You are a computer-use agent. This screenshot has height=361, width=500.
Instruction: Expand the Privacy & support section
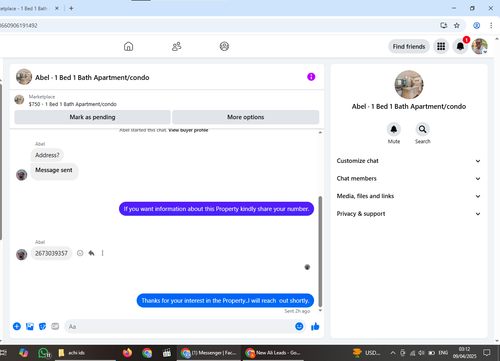tap(409, 214)
